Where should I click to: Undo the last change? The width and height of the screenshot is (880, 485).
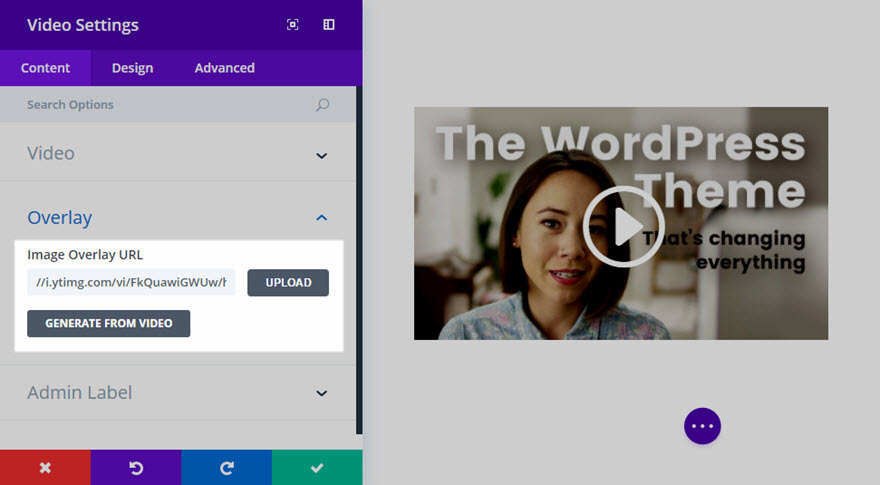pyautogui.click(x=136, y=467)
